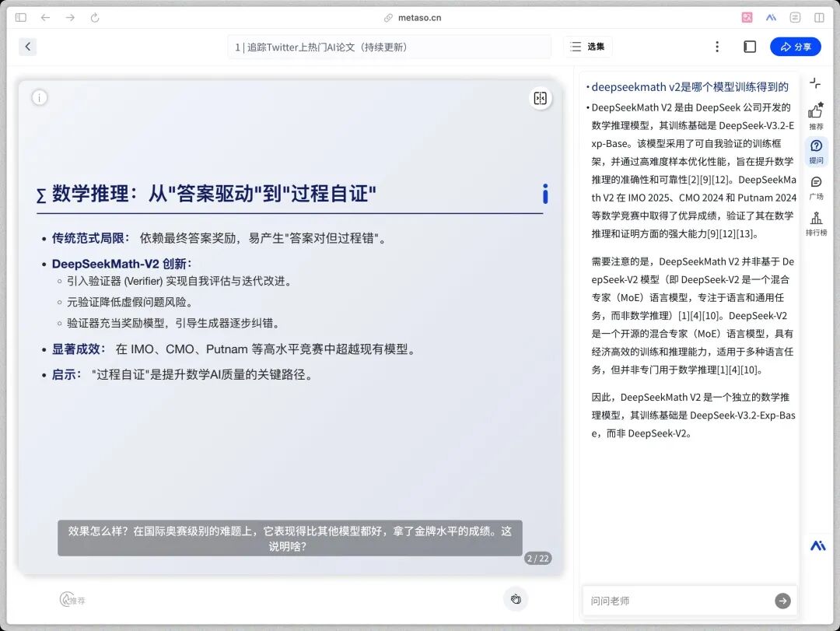Click the pink extension icon in browser toolbar
The height and width of the screenshot is (631, 840).
click(x=747, y=16)
